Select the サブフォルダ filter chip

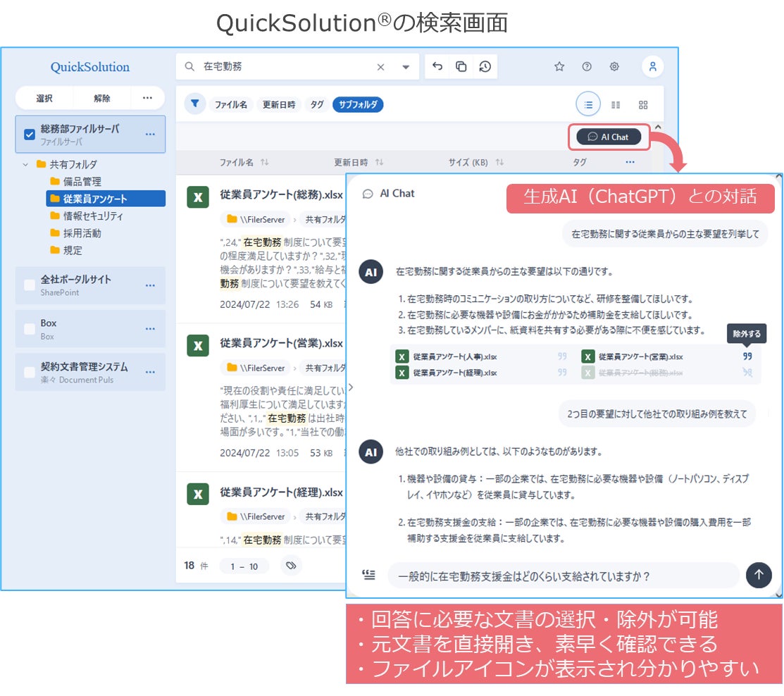click(358, 104)
